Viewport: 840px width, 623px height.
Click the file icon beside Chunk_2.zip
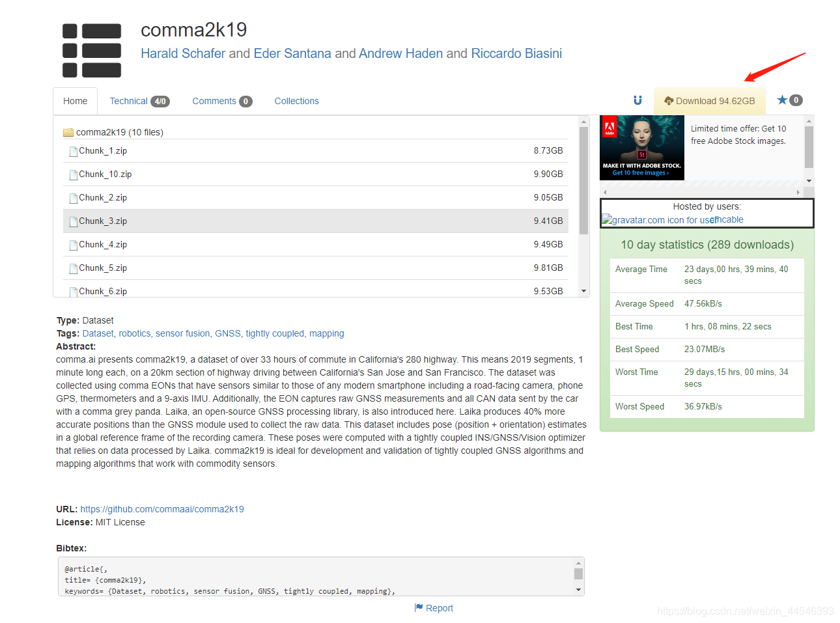(74, 198)
